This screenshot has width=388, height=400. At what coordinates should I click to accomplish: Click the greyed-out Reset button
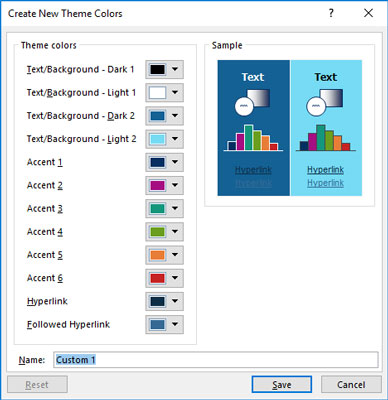click(x=37, y=385)
